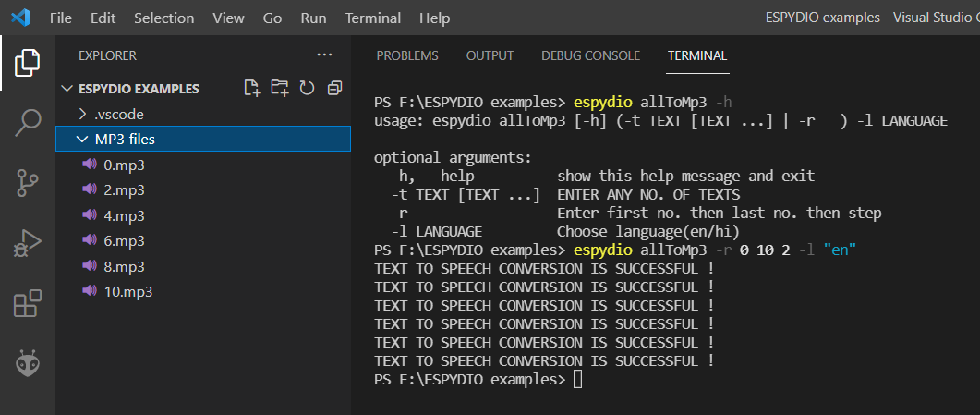The height and width of the screenshot is (415, 980).
Task: Open the Go menu
Action: coord(272,18)
